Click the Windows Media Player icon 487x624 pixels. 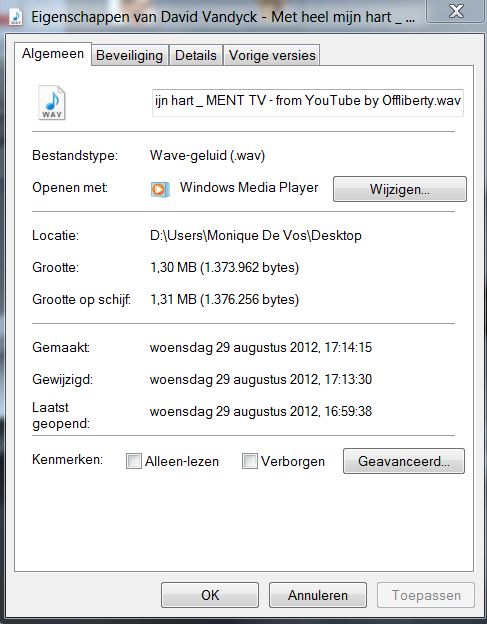click(x=160, y=189)
